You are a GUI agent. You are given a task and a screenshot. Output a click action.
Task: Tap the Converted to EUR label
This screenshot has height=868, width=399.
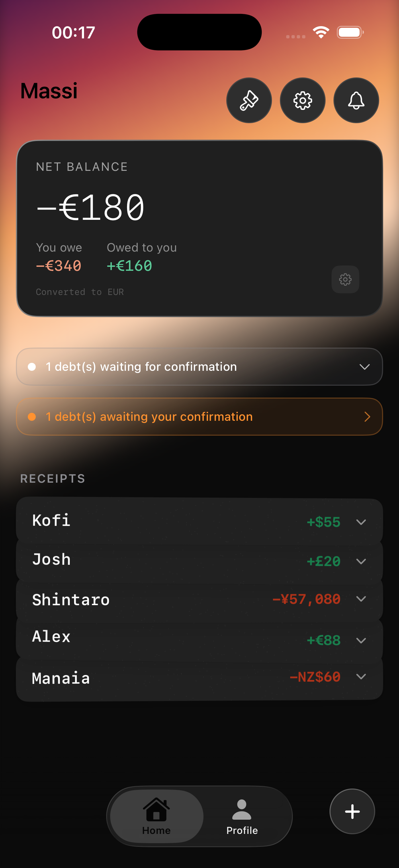click(80, 292)
